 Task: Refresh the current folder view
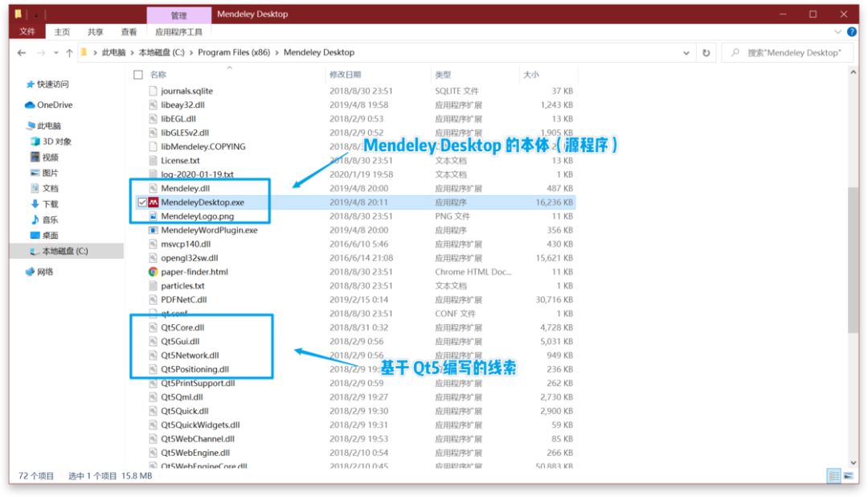point(706,52)
